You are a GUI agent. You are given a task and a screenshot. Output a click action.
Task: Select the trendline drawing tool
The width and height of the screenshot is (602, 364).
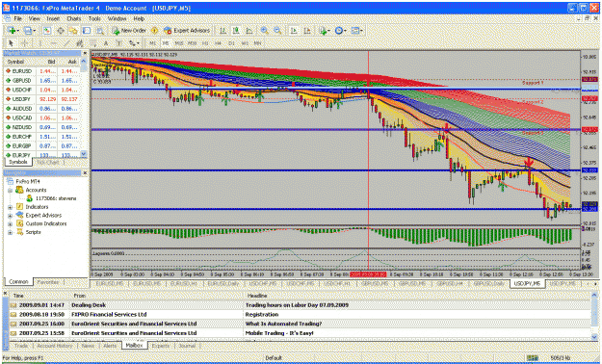point(66,43)
